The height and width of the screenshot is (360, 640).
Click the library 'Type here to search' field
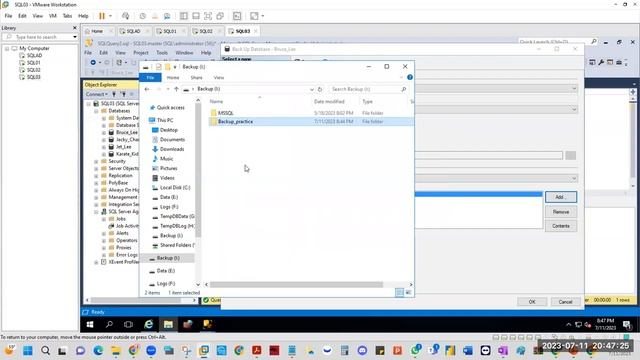pyautogui.click(x=40, y=37)
